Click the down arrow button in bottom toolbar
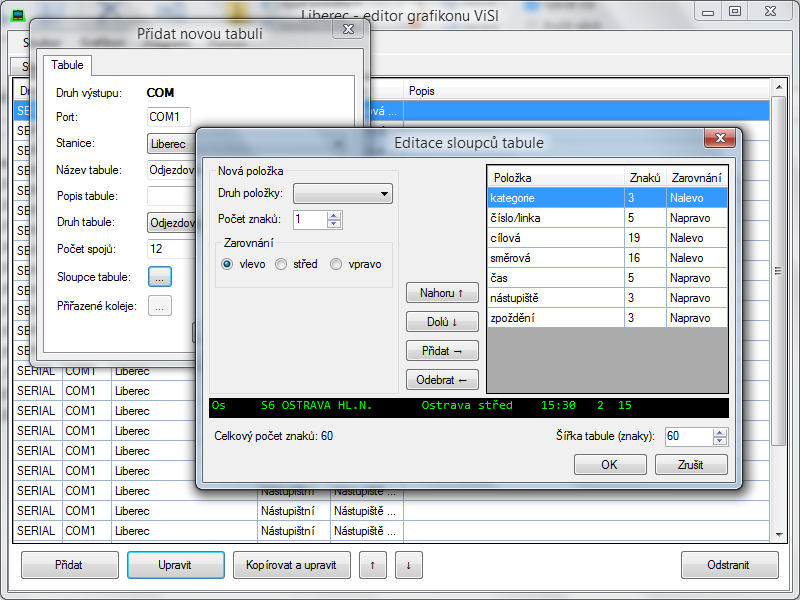Image resolution: width=800 pixels, height=600 pixels. tap(408, 565)
